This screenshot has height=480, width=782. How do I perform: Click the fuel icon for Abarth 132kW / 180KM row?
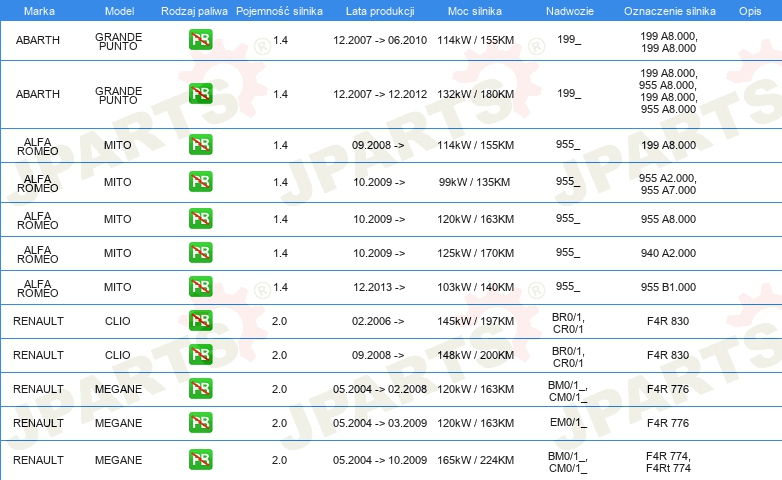click(200, 94)
